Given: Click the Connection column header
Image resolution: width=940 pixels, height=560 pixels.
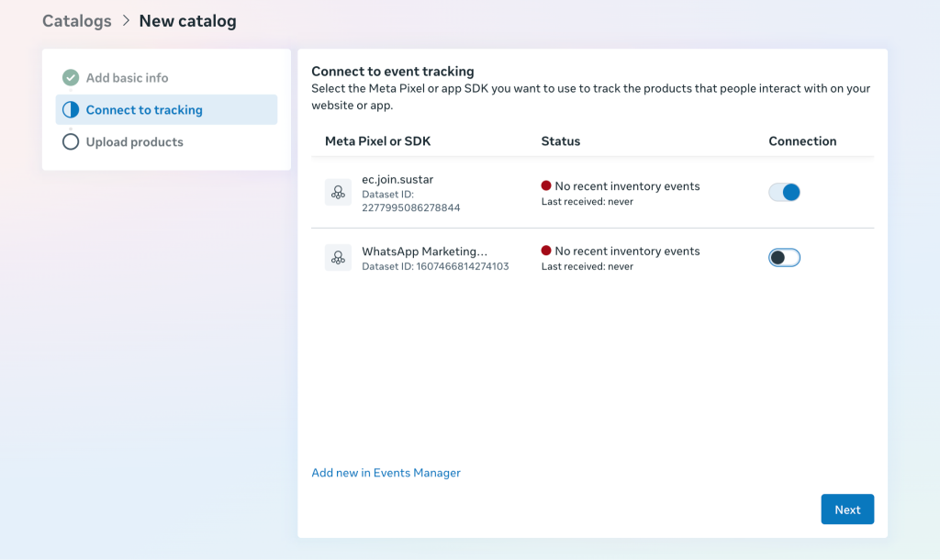Looking at the screenshot, I should (802, 141).
